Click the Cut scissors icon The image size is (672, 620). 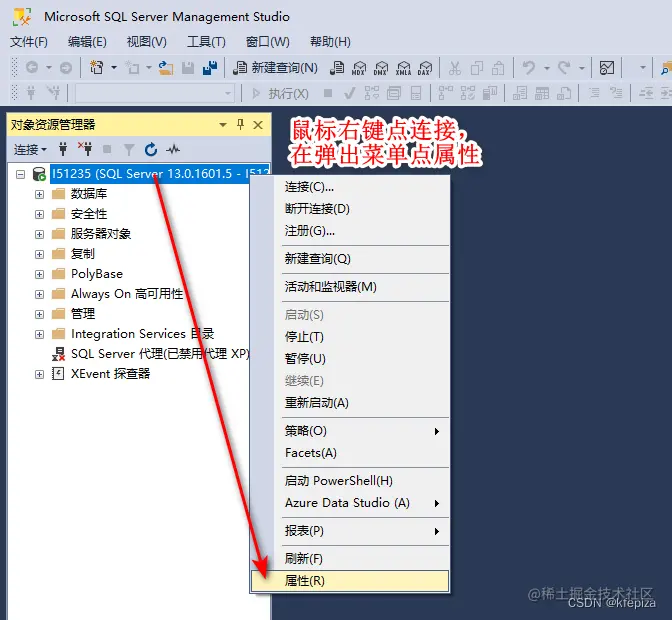(x=455, y=68)
